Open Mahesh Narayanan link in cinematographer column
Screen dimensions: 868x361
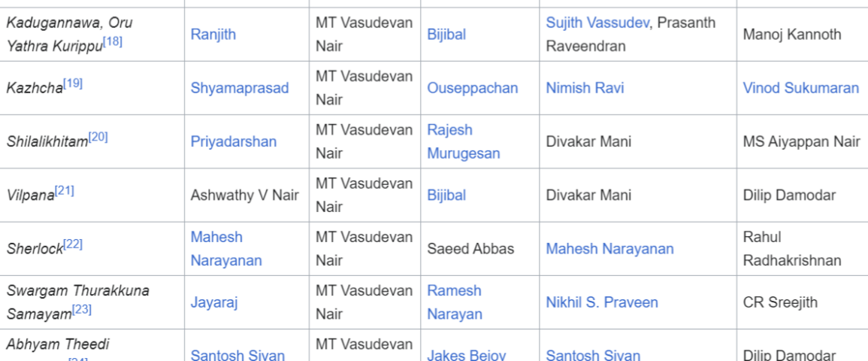pyautogui.click(x=610, y=249)
